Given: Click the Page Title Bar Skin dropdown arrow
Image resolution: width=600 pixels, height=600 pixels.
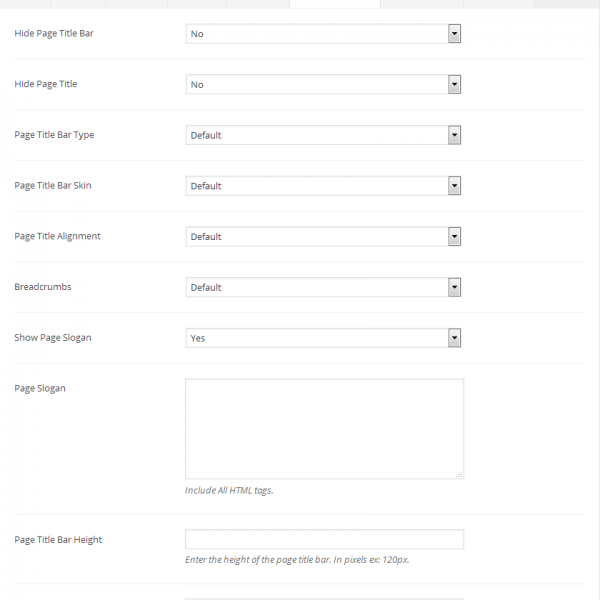Looking at the screenshot, I should (454, 186).
